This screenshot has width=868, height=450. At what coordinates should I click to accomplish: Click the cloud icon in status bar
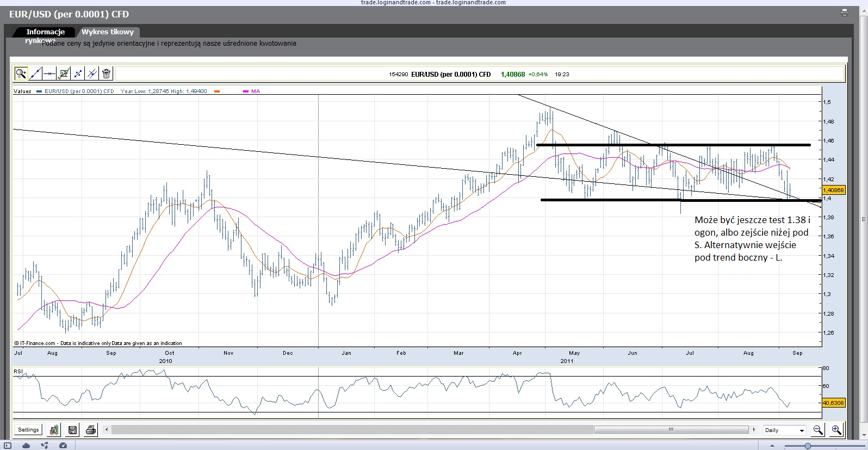pos(26,446)
